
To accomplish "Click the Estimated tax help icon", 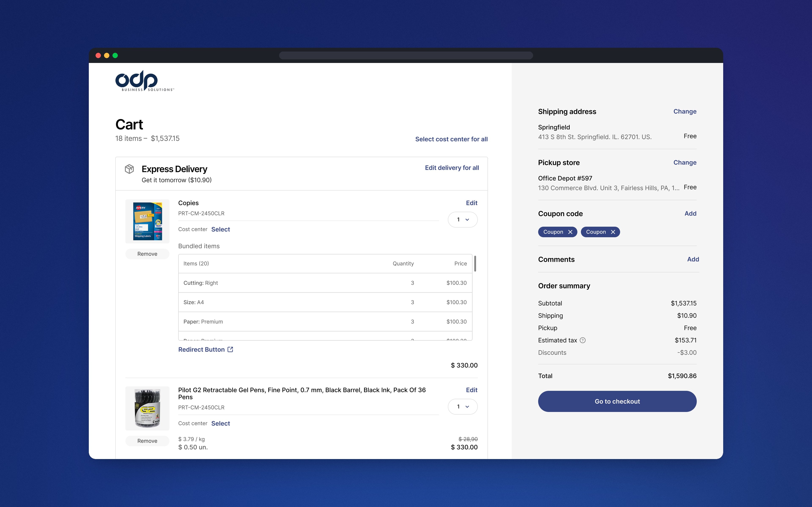I will [583, 340].
